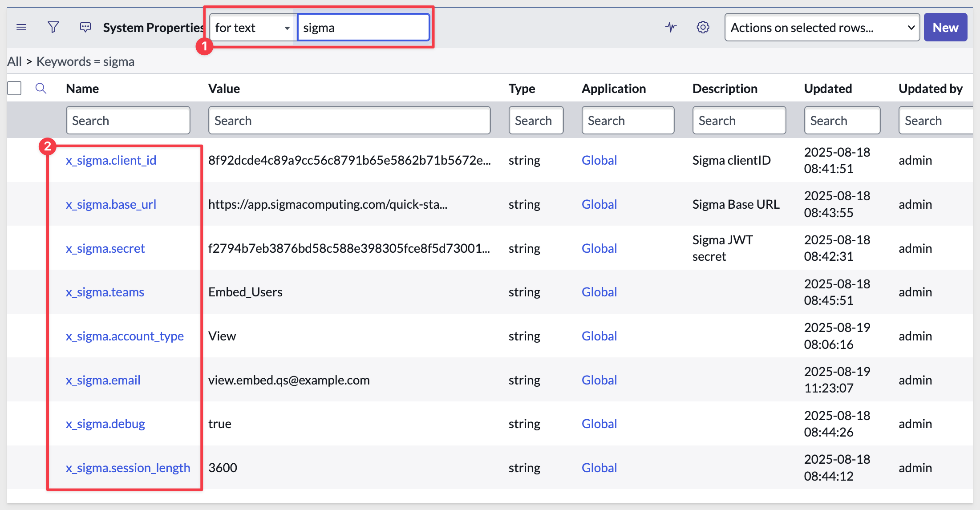Image resolution: width=980 pixels, height=510 pixels.
Task: Click Global link in x_sigma.email row
Action: [599, 380]
